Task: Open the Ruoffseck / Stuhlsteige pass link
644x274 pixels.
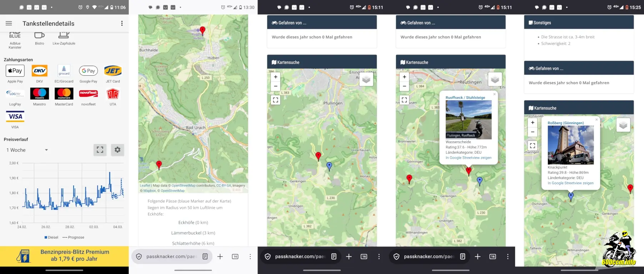Action: (x=465, y=97)
